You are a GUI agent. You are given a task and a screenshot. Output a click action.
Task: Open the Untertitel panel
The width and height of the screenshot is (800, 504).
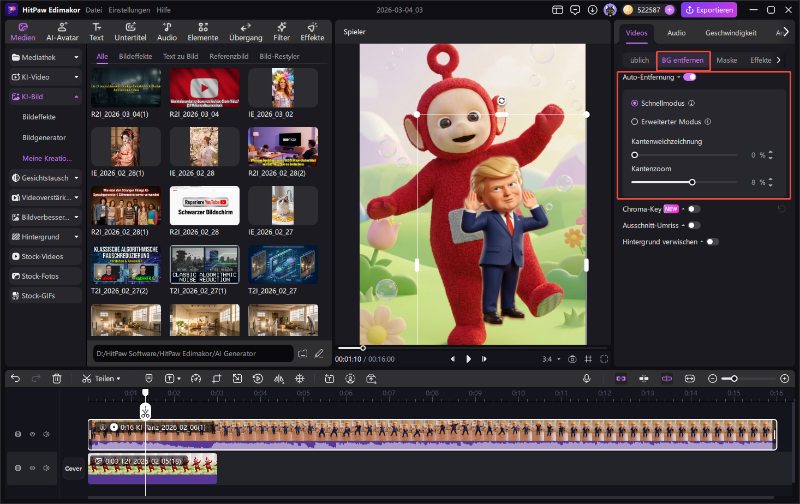130,32
